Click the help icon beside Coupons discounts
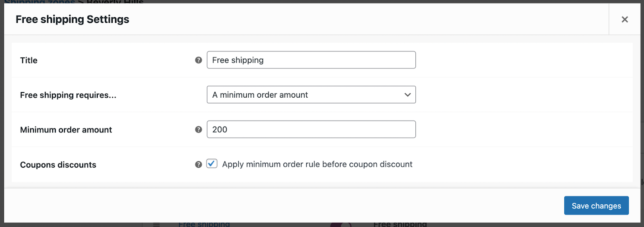The height and width of the screenshot is (227, 644). (198, 165)
